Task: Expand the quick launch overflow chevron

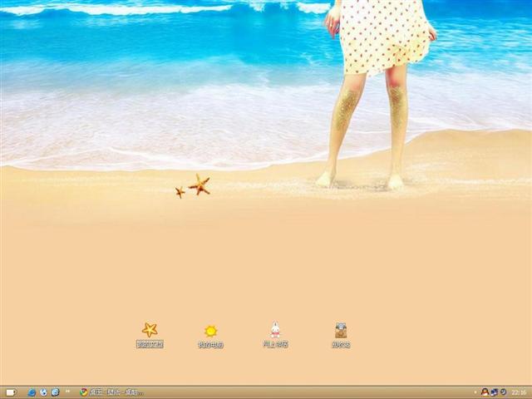Action: 67,392
